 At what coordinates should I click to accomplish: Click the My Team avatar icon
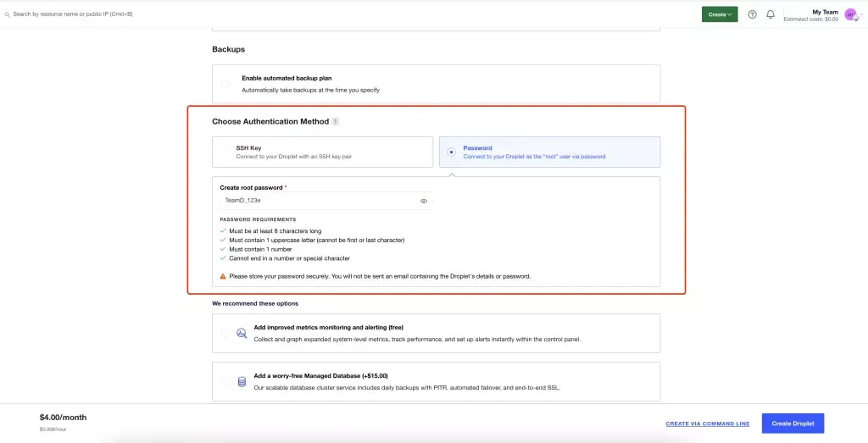point(851,15)
